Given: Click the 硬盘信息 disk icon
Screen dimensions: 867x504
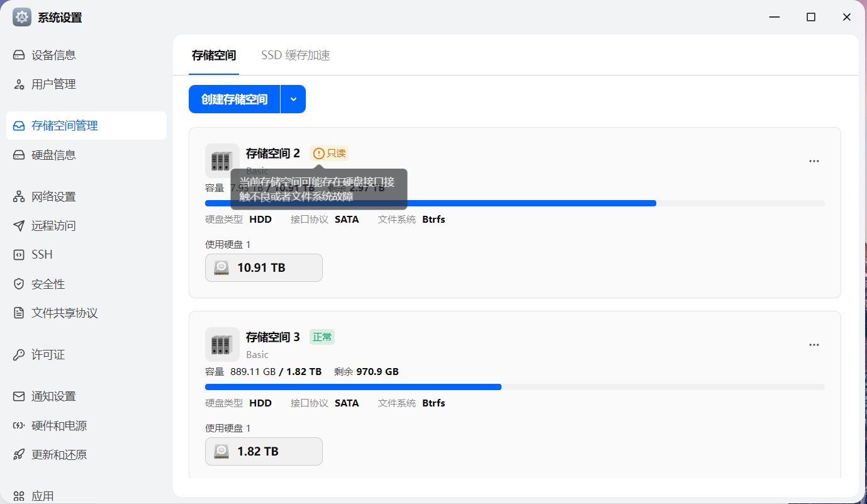Looking at the screenshot, I should pos(19,155).
